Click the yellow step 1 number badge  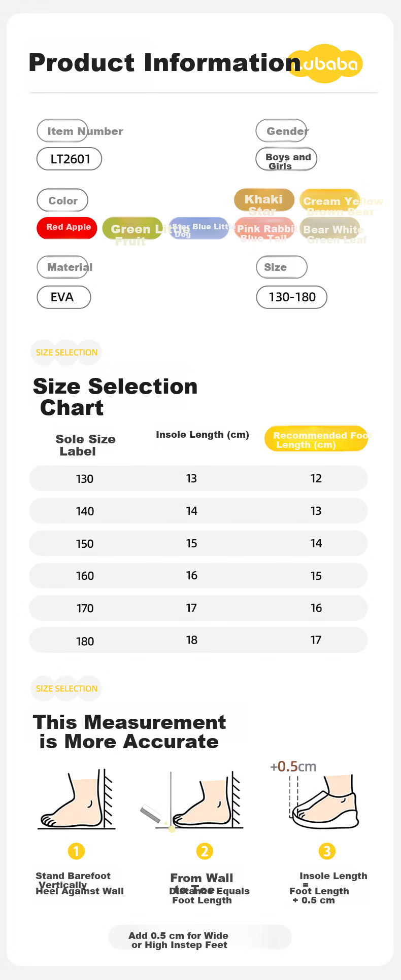76,851
